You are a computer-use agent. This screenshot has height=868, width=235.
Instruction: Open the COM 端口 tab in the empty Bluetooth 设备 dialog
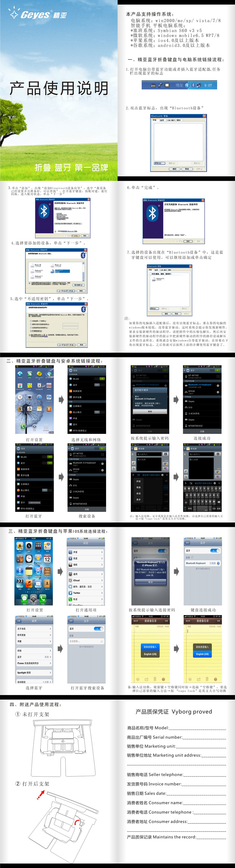pos(171,120)
